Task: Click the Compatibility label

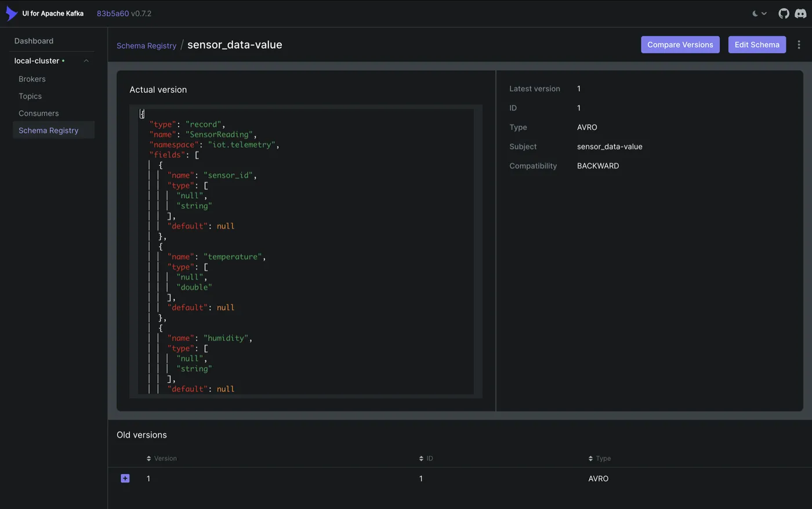Action: [533, 166]
